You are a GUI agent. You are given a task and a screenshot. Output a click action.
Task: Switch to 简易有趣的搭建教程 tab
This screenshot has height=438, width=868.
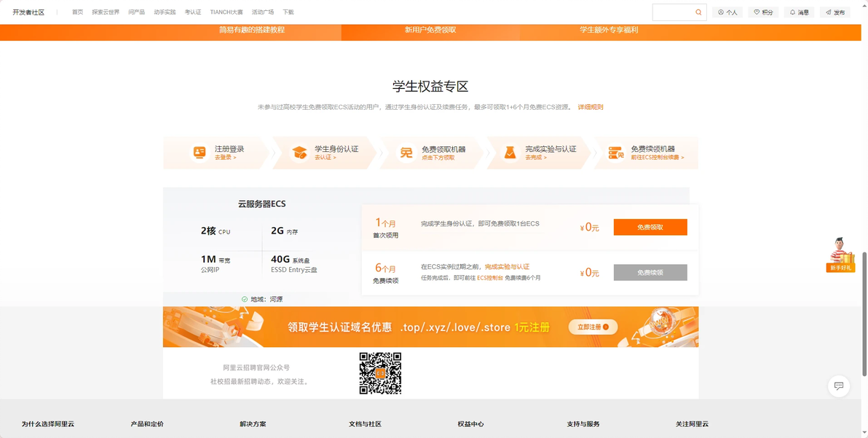click(252, 30)
